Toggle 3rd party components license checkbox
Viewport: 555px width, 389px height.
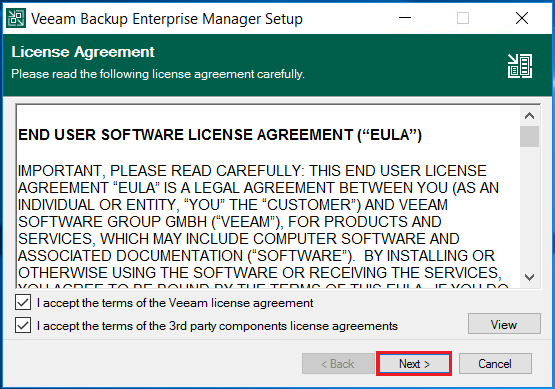point(23,325)
